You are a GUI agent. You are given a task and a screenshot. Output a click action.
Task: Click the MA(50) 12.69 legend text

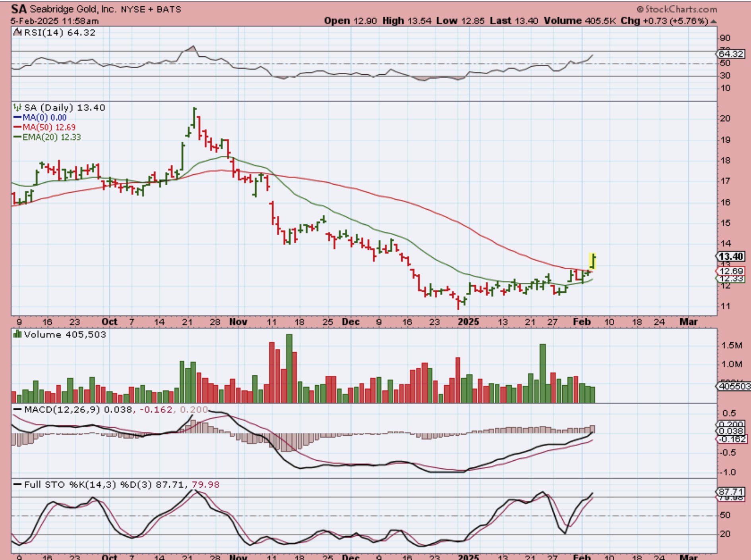point(49,127)
